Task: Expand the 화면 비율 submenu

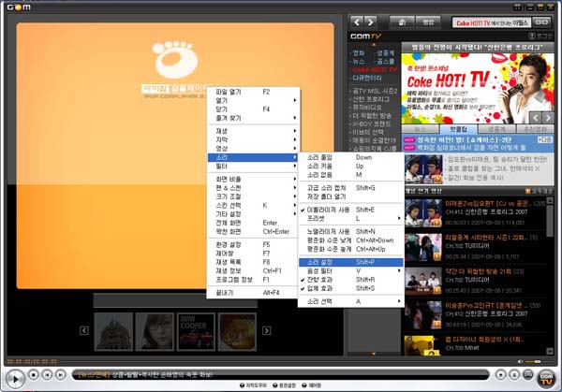Action: (x=253, y=179)
